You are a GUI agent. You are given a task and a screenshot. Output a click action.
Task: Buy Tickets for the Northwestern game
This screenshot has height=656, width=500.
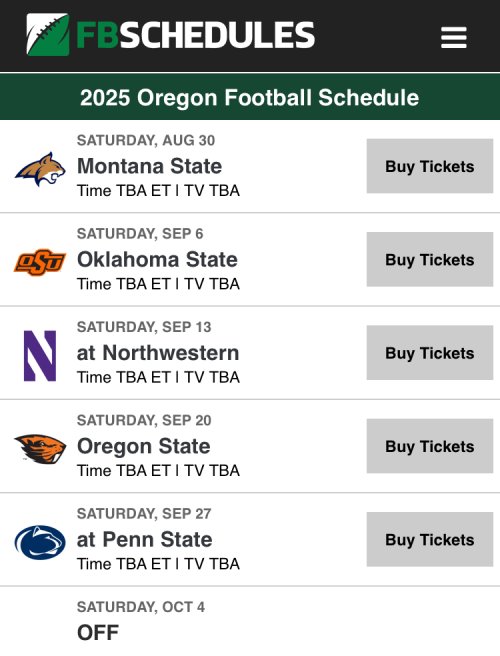pyautogui.click(x=430, y=353)
